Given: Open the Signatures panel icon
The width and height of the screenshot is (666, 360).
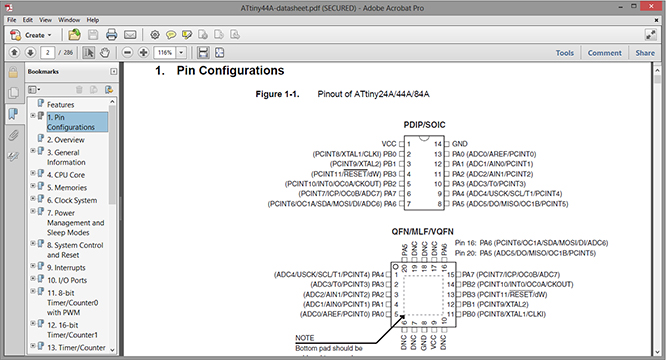Looking at the screenshot, I should pyautogui.click(x=13, y=157).
